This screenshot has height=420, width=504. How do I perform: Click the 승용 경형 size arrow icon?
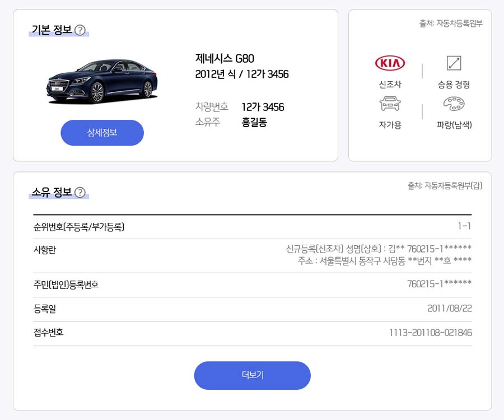click(454, 63)
